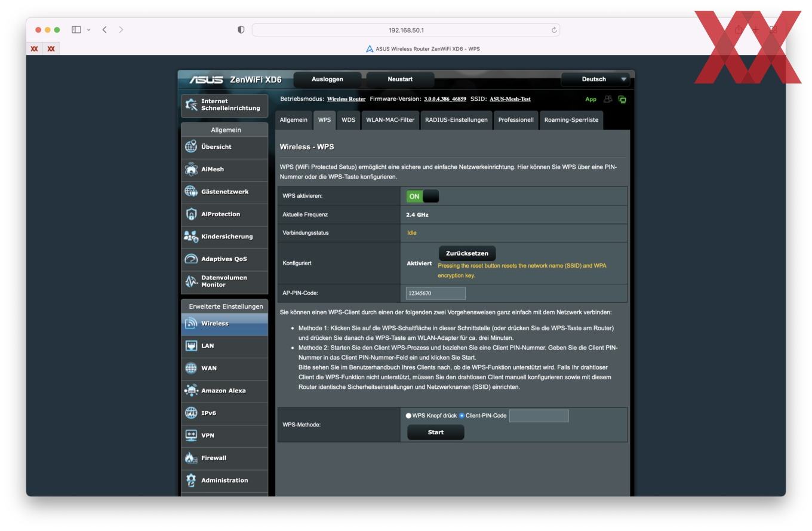This screenshot has height=531, width=812.
Task: Click the second XX favorites bookmark
Action: 51,49
